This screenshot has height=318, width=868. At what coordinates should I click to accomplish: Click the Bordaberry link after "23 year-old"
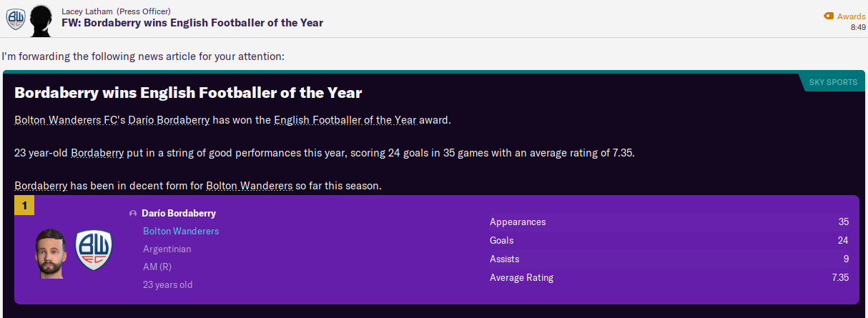click(x=97, y=153)
